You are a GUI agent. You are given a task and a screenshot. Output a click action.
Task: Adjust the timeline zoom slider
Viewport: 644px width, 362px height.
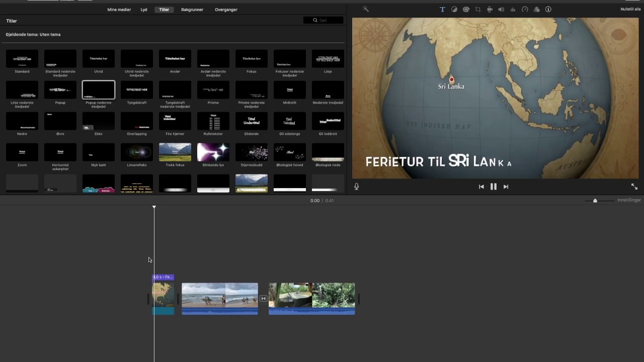click(x=595, y=201)
